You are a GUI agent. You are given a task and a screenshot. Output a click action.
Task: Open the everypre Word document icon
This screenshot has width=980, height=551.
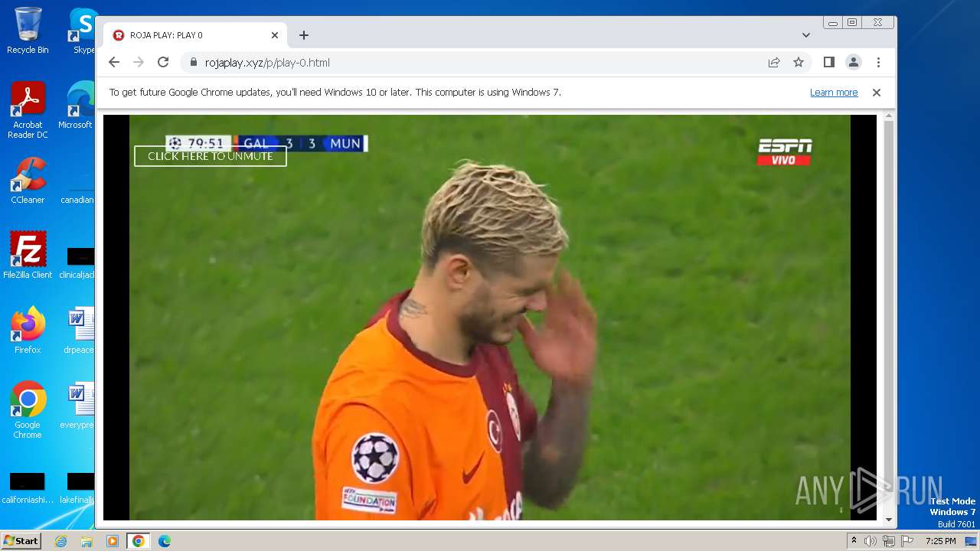[79, 406]
